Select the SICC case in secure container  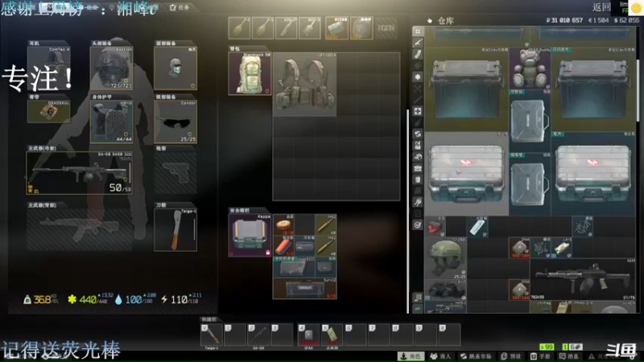(x=294, y=267)
